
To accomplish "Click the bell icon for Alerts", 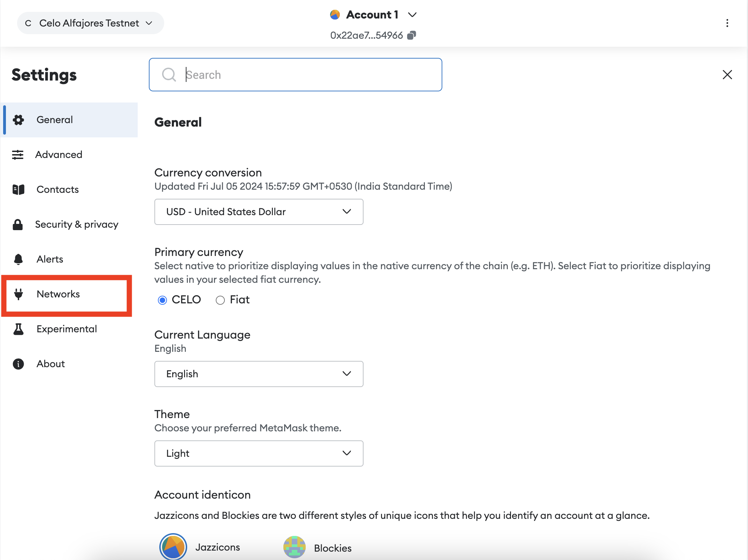I will coord(18,259).
